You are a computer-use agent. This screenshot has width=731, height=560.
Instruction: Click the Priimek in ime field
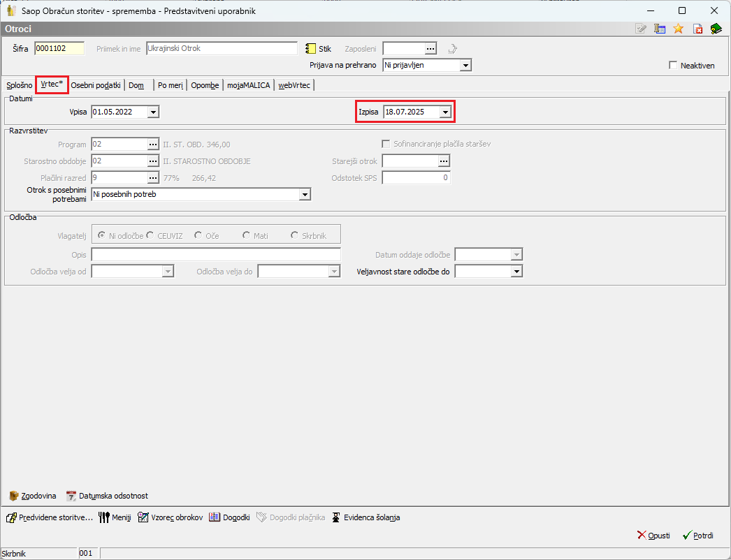(222, 48)
